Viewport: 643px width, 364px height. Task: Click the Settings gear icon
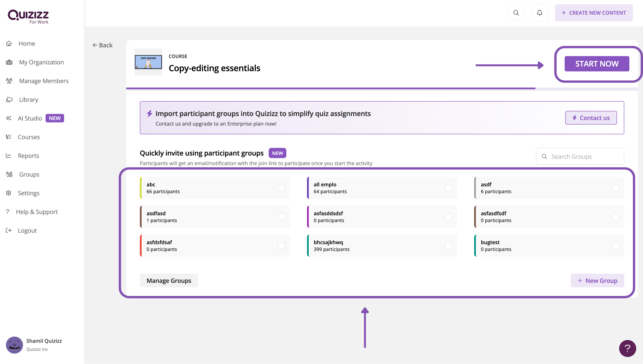pos(9,193)
